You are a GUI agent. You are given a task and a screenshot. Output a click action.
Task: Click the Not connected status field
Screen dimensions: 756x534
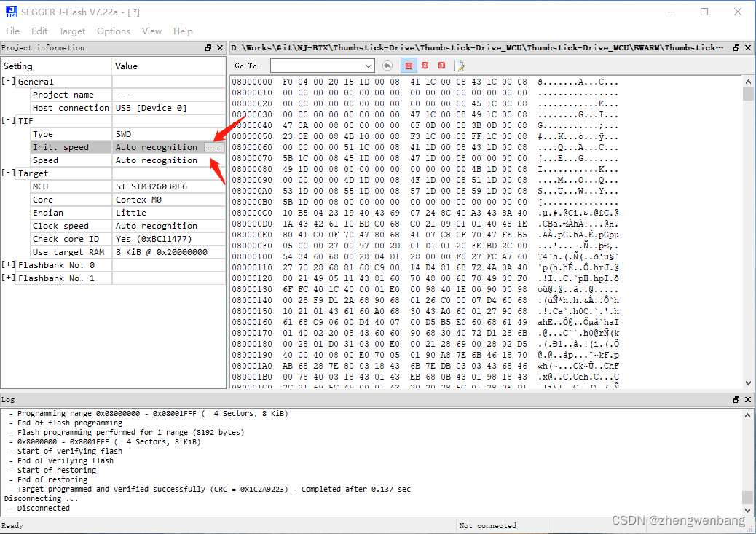click(503, 525)
